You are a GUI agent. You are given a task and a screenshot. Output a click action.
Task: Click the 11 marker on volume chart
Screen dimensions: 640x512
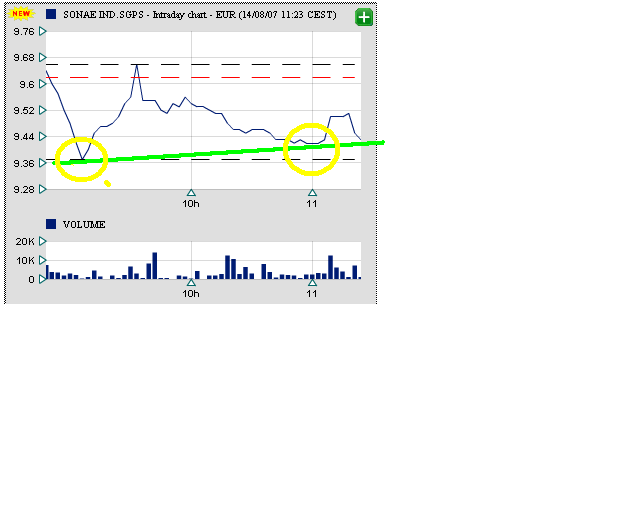click(x=312, y=283)
